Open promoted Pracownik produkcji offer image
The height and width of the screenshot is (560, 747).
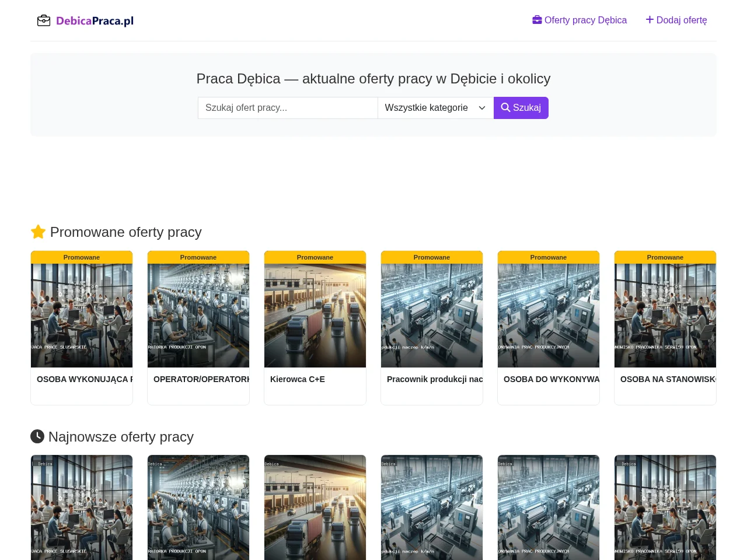click(x=432, y=316)
